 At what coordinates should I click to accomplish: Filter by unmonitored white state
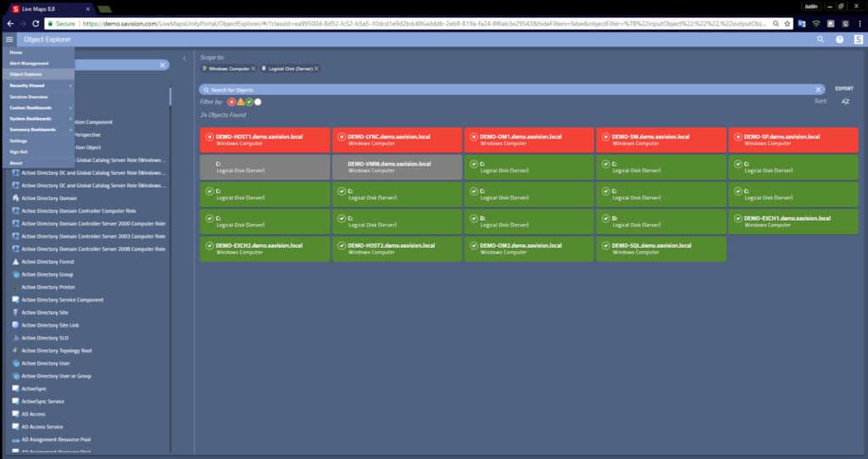pyautogui.click(x=258, y=102)
